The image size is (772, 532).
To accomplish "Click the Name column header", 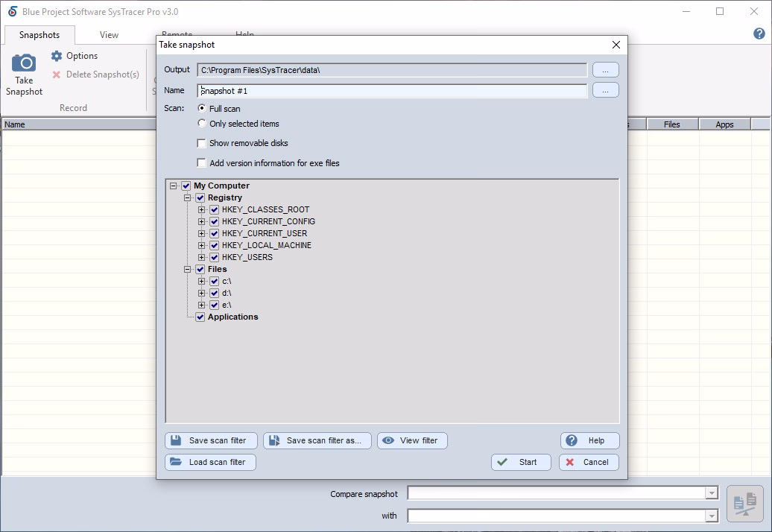I will 79,124.
